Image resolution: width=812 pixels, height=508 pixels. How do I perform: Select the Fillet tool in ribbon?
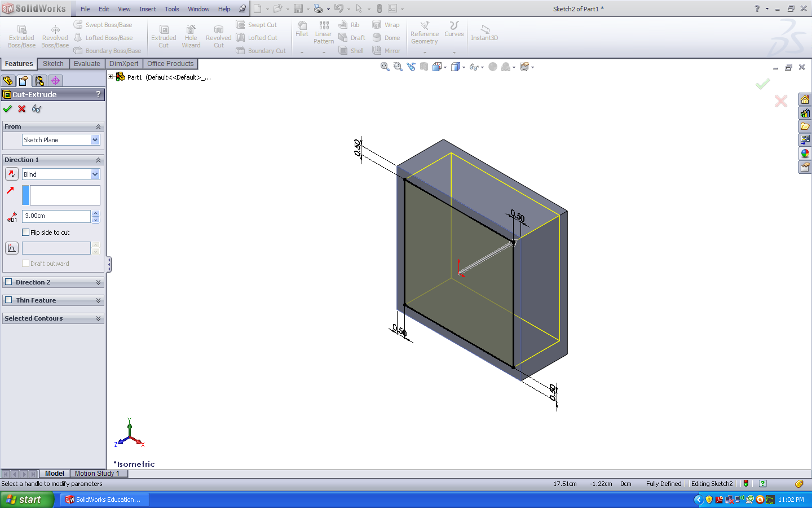point(302,29)
